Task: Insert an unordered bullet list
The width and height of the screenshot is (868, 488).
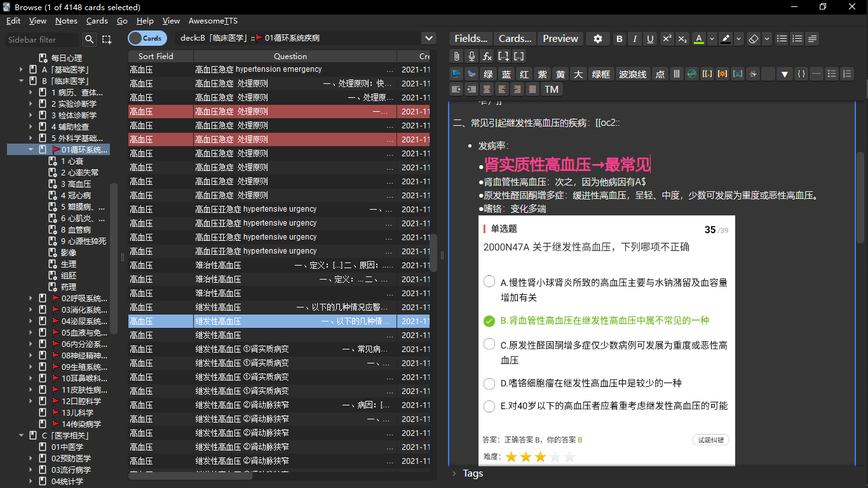Action: 782,39
